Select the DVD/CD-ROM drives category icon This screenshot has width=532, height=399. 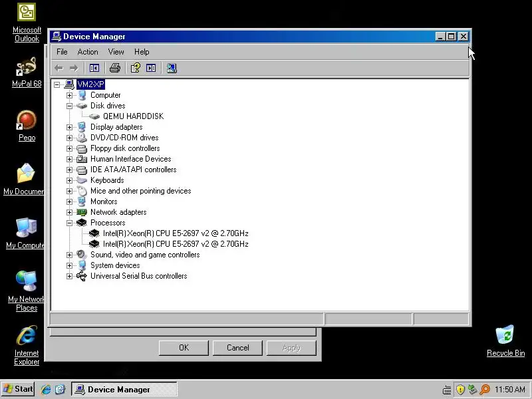tap(81, 138)
